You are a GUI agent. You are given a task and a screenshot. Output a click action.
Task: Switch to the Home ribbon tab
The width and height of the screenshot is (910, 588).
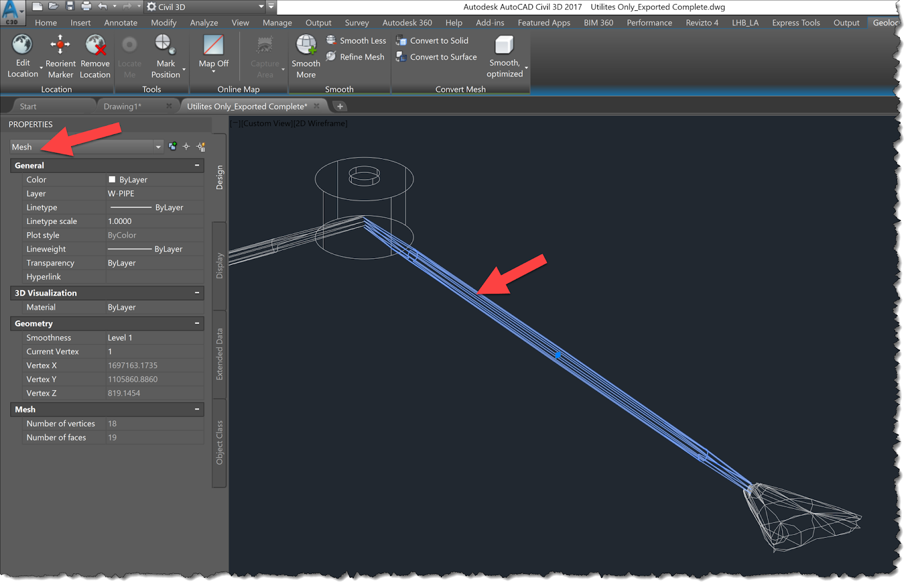(46, 23)
